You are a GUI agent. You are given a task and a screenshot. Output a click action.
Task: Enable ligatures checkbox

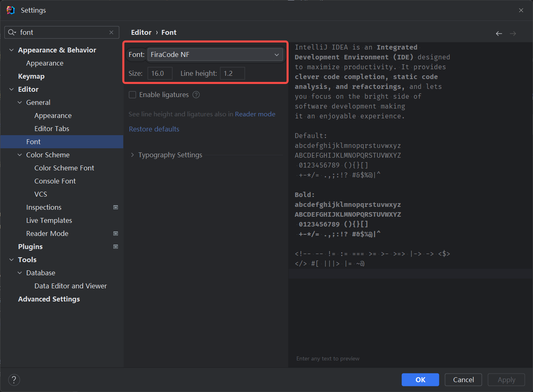coord(132,95)
